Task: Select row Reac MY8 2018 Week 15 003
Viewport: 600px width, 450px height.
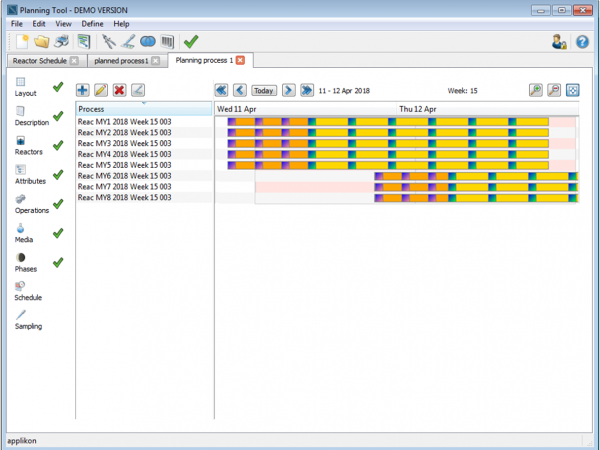Action: click(144, 197)
